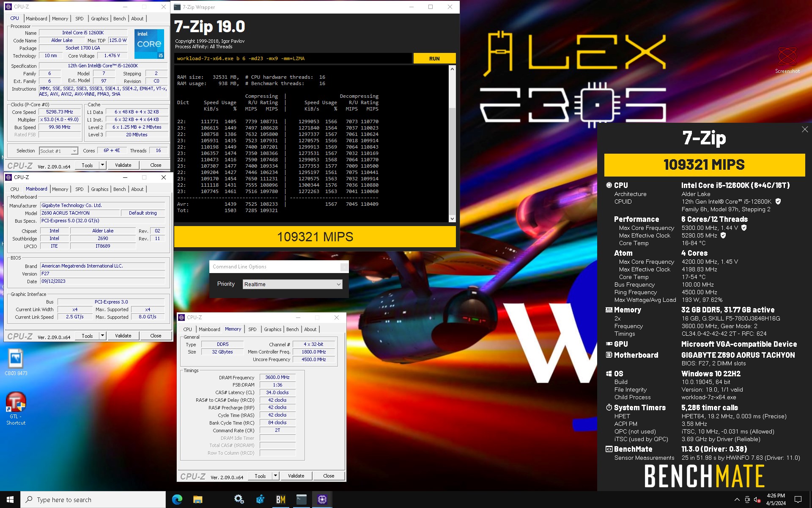Click Close in the CPU tab window
The height and width of the screenshot is (508, 812).
156,165
